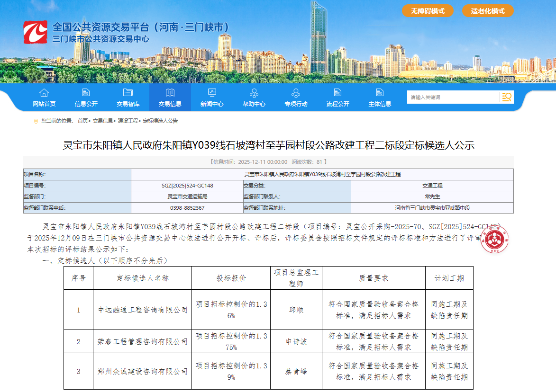556x392 pixels.
Task: Click the platform logo at top left
Action: (35, 32)
